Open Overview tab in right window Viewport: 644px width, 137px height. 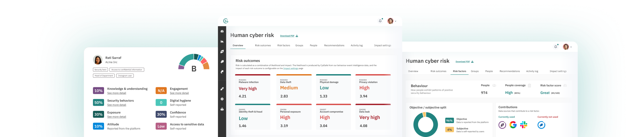coord(413,71)
